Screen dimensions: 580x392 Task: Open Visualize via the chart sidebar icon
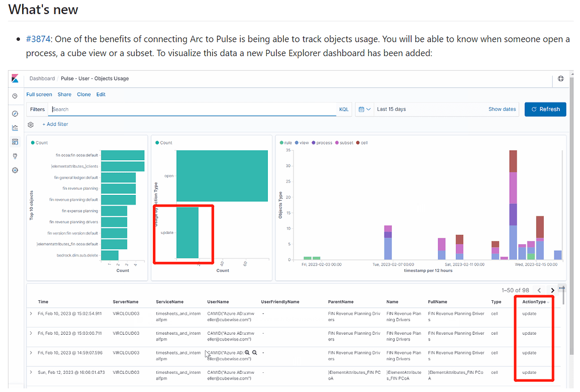point(15,127)
